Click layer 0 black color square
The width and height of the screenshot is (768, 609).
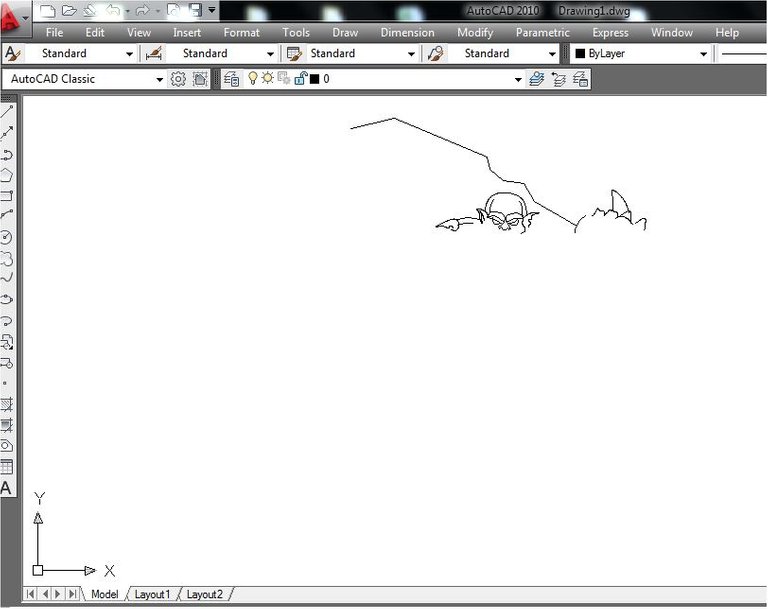[x=314, y=79]
